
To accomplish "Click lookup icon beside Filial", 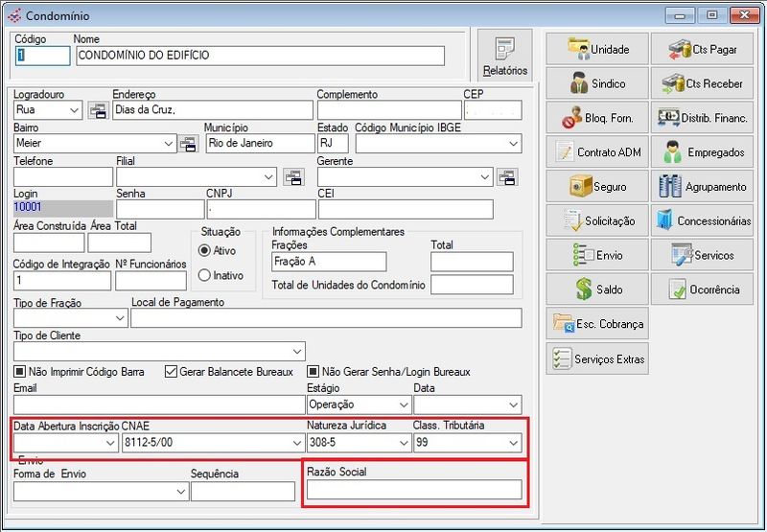I will coord(293,177).
